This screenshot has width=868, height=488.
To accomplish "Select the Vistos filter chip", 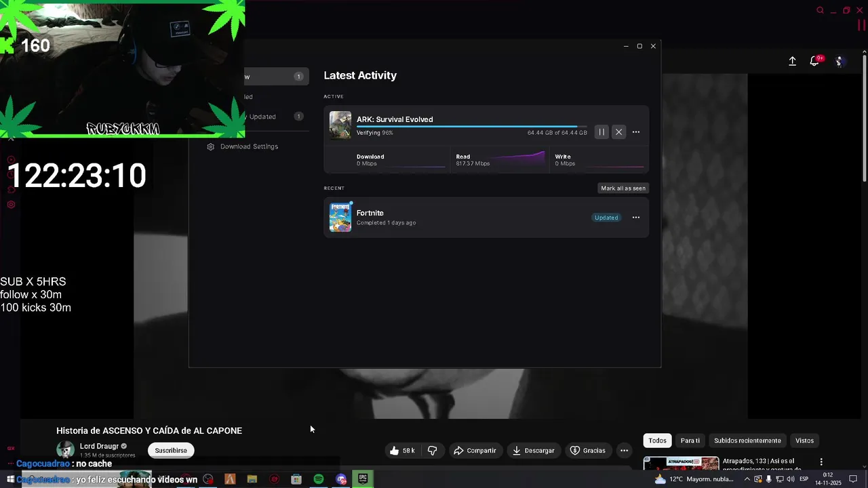I will point(804,441).
